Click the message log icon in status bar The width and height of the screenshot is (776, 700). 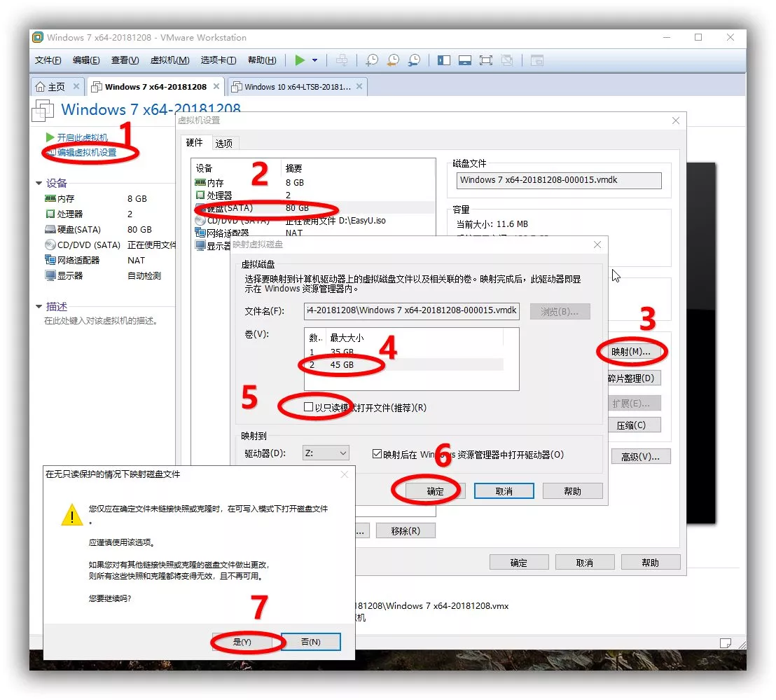[726, 643]
